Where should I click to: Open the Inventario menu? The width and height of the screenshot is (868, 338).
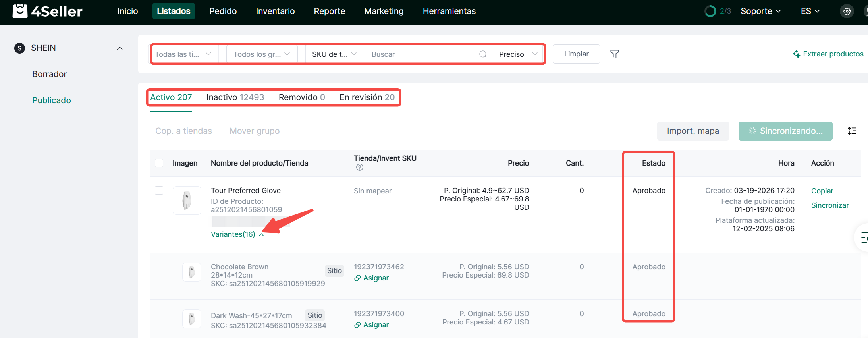coord(275,11)
